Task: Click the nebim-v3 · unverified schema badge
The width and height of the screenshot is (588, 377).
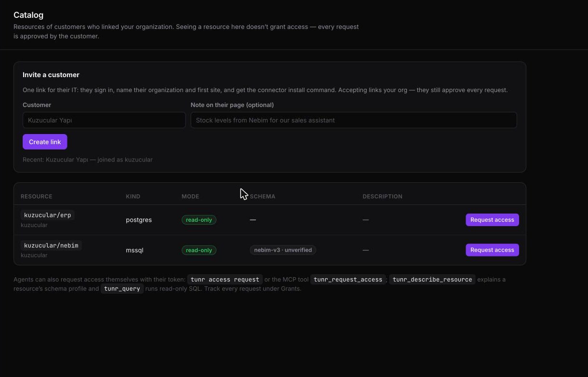Action: tap(283, 250)
